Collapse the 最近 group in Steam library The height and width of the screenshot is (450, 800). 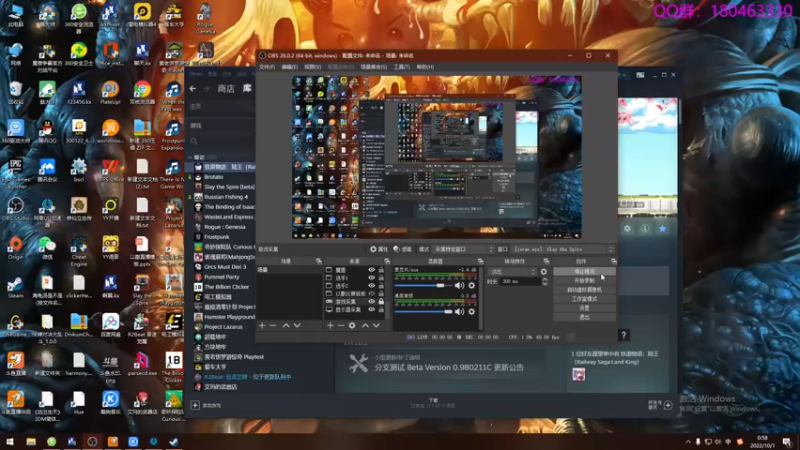point(190,157)
